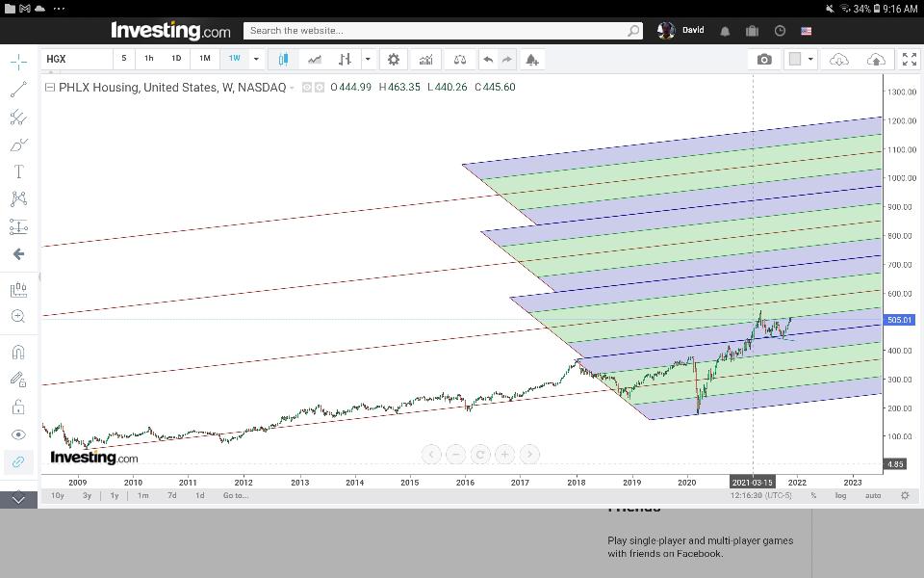Select the 1D interval

pos(176,59)
